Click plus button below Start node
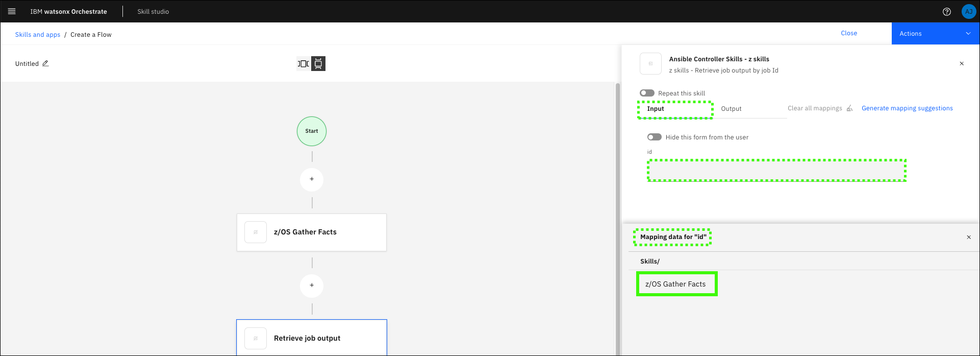Image resolution: width=980 pixels, height=356 pixels. point(312,179)
